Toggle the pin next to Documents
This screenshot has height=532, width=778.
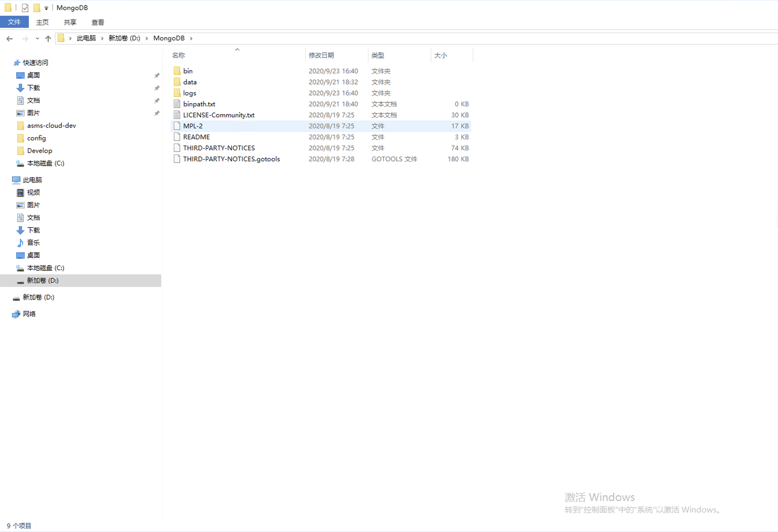[x=157, y=101]
